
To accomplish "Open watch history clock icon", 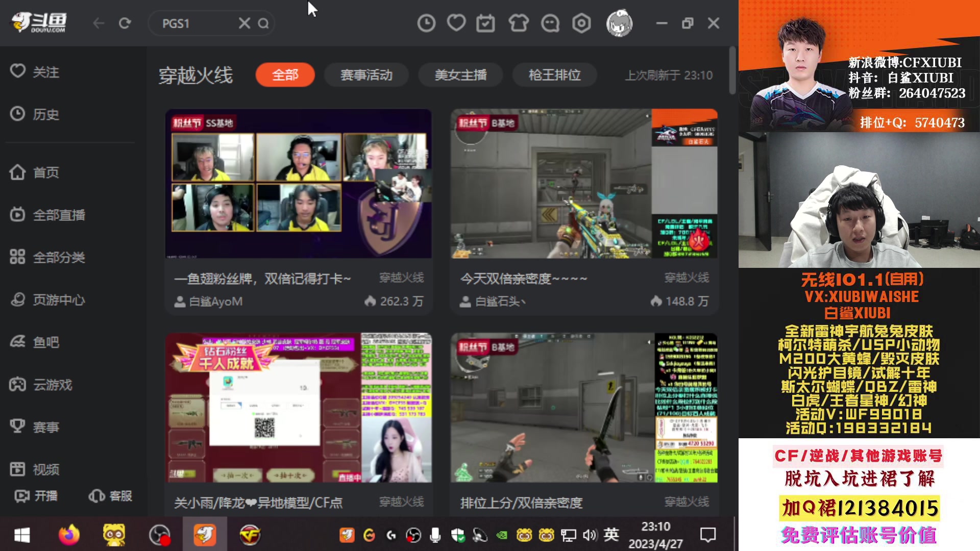I will [x=426, y=23].
